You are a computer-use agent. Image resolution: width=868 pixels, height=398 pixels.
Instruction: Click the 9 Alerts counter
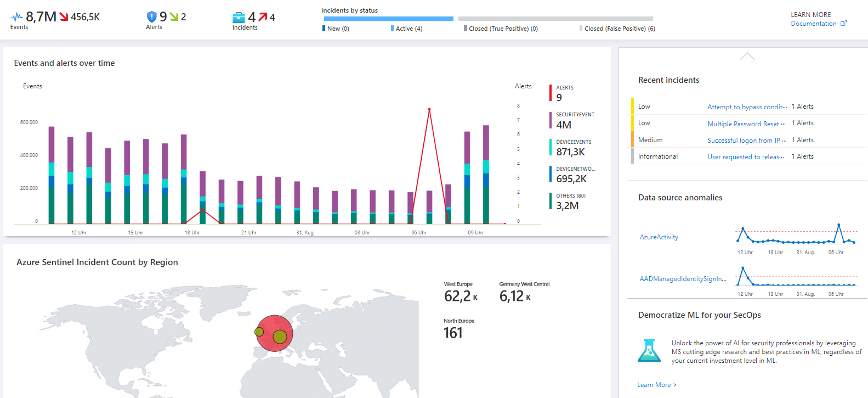tap(163, 16)
